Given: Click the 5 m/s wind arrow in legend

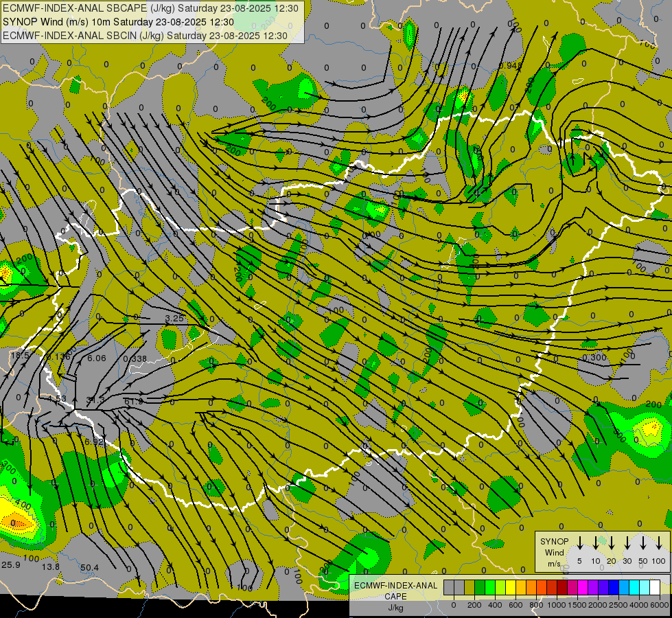Looking at the screenshot, I should (579, 542).
